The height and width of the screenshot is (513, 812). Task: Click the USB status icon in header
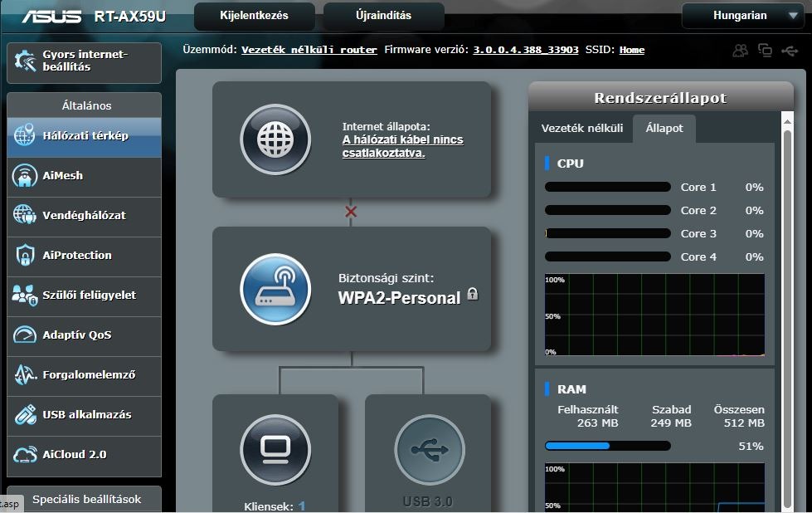[x=790, y=51]
